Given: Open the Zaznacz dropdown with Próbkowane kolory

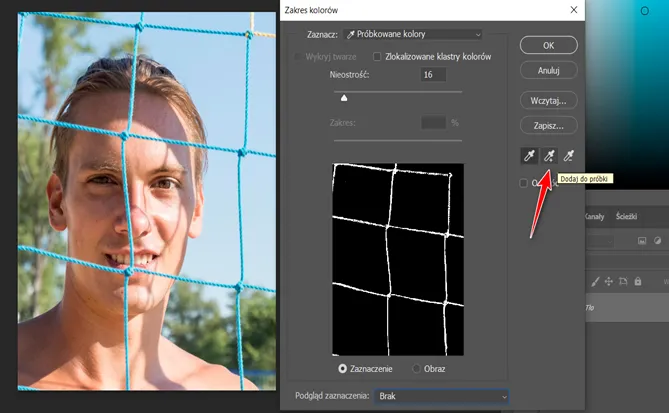Looking at the screenshot, I should point(412,35).
